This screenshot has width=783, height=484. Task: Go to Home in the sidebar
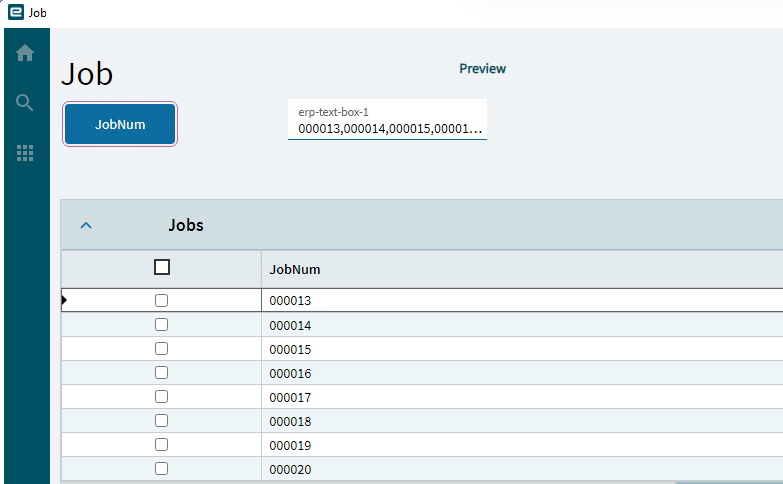pyautogui.click(x=25, y=53)
